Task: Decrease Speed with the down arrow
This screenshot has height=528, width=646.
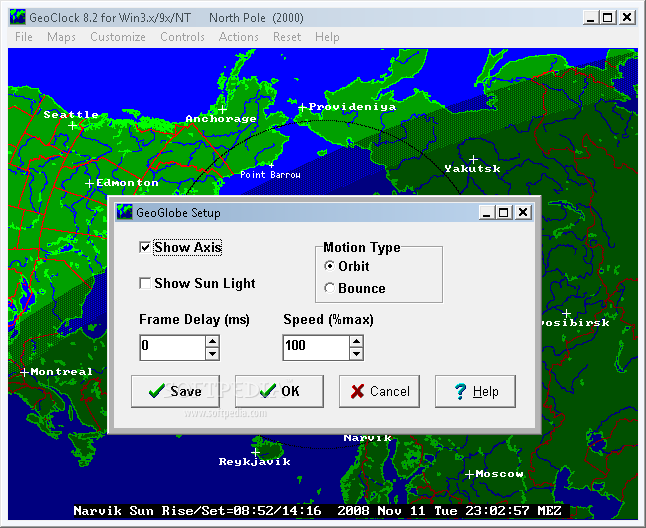Action: coord(356,354)
